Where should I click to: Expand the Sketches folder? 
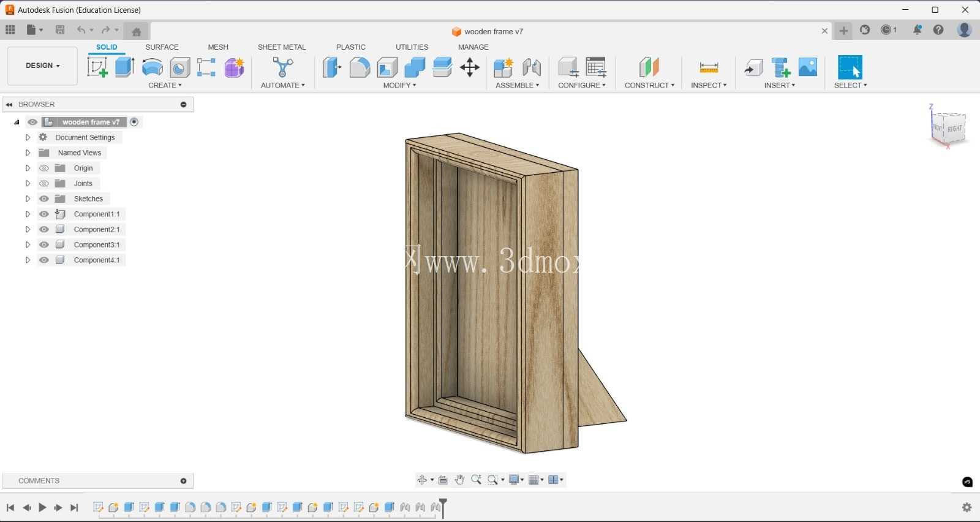(x=28, y=199)
